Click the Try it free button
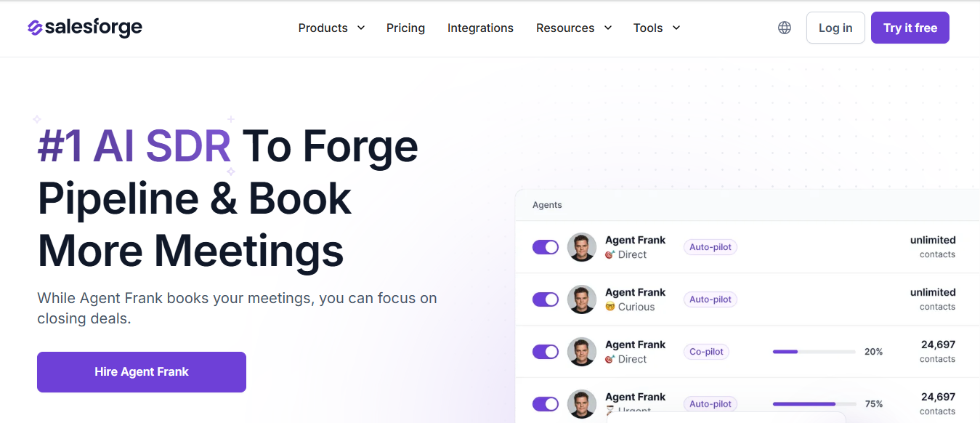 click(x=910, y=28)
